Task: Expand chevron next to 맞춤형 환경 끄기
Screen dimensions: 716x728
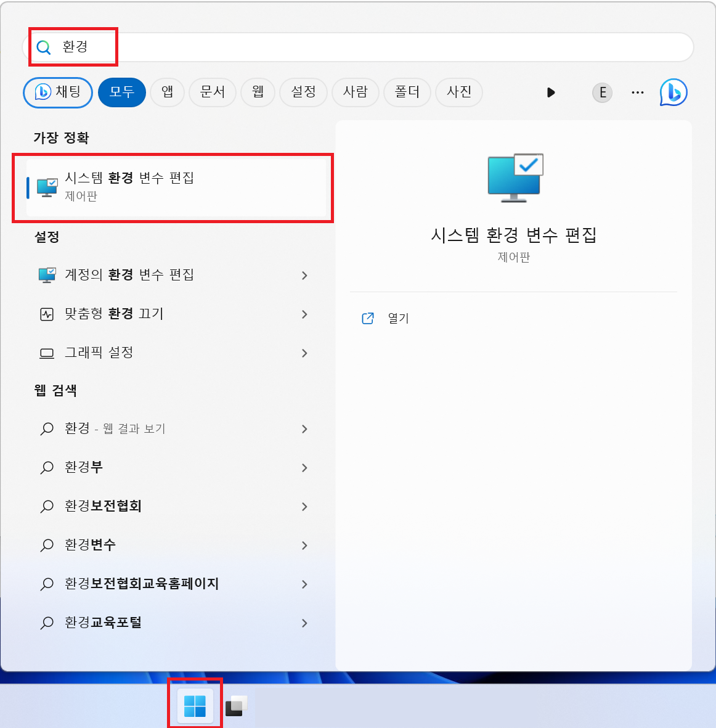Action: click(304, 314)
